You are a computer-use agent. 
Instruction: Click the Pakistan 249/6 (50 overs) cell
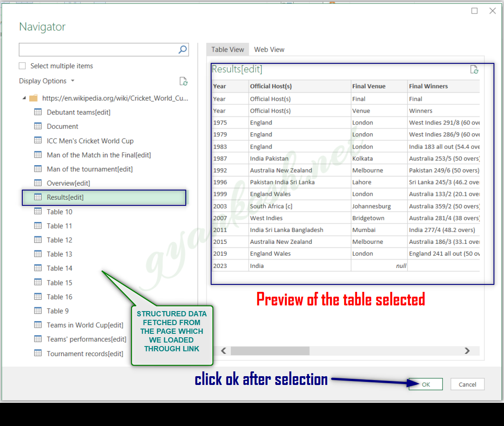444,170
